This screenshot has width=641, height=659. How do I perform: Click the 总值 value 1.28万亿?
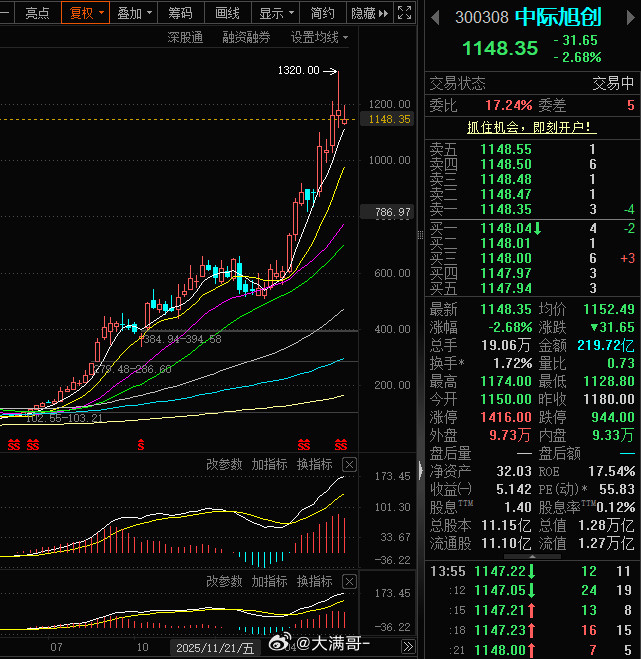coord(606,525)
